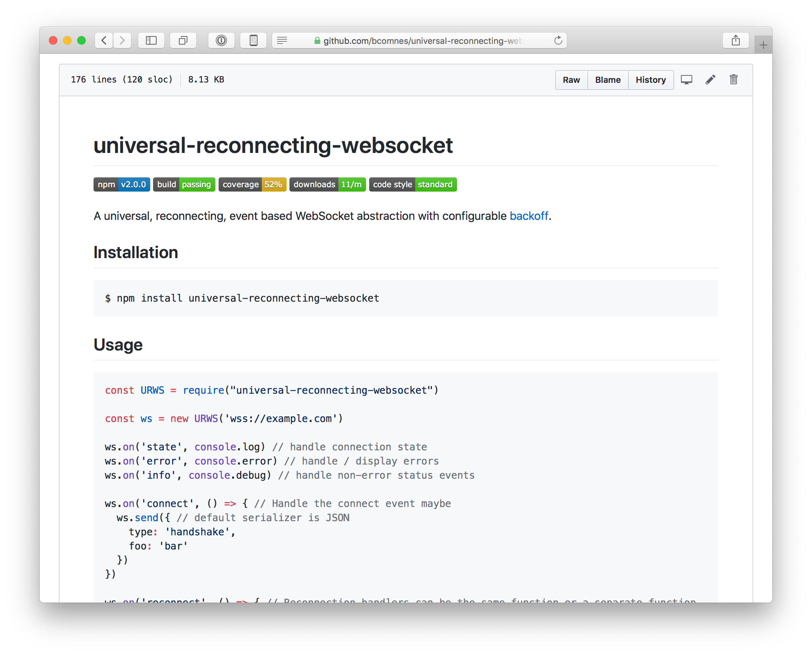Viewport: 812px width, 655px height.
Task: Focus the github.com address bar field
Action: coord(419,40)
